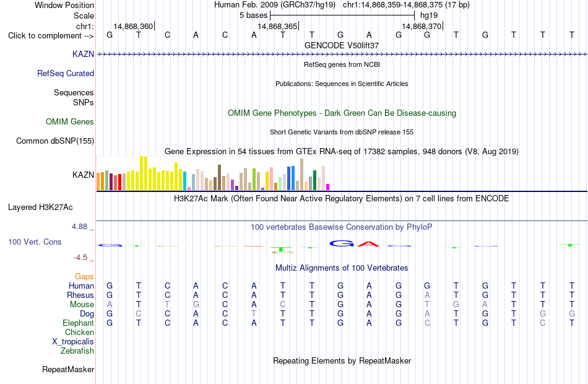Click the 14,868,370 position label
Screen dimensions: 588x384
422,26
